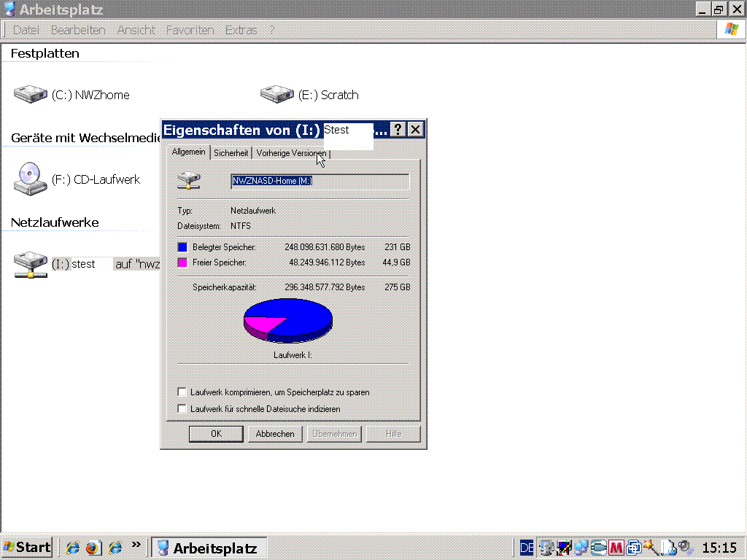Expand the quick launch overflow chevron

136,545
